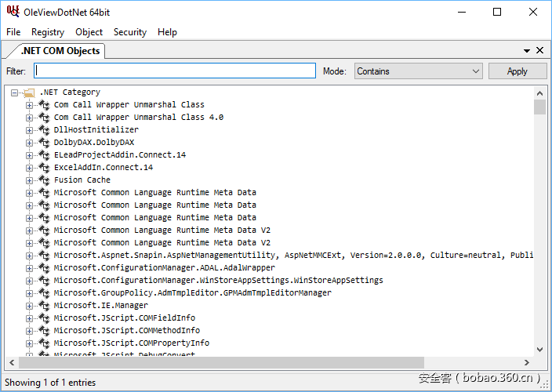Click the Microsoft.JScript.COMFieldInfo icon

point(44,318)
